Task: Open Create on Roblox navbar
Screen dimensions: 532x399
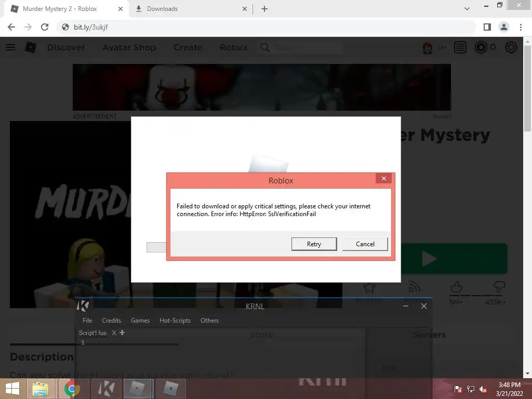Action: coord(188,47)
